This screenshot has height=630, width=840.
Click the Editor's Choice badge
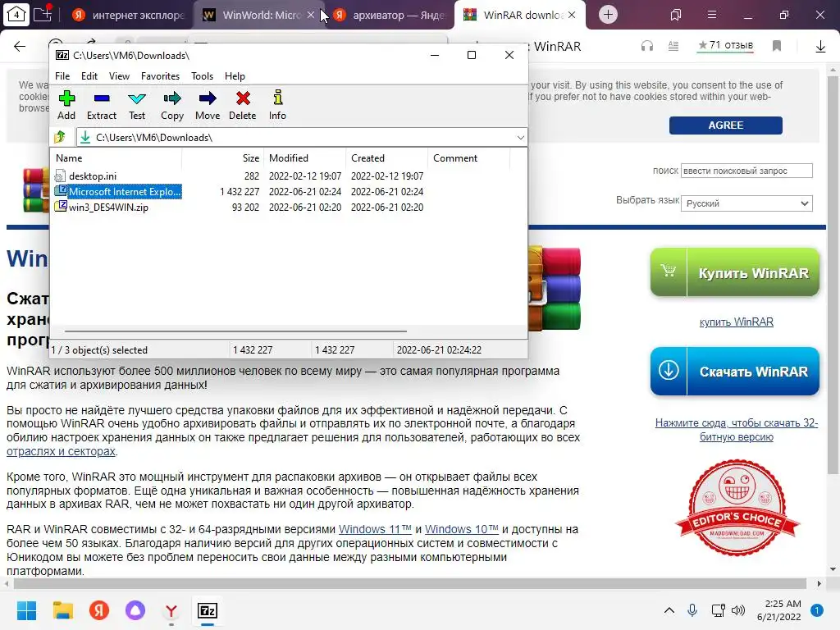(737, 508)
